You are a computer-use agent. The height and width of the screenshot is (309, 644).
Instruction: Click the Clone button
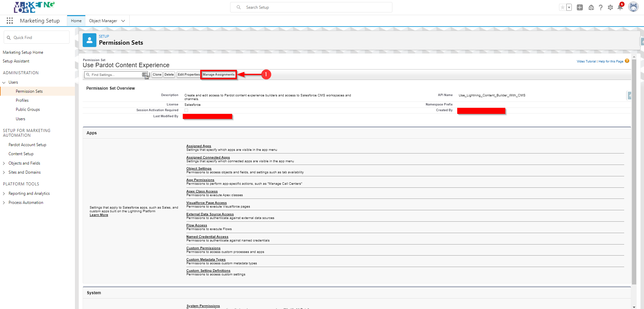point(157,75)
